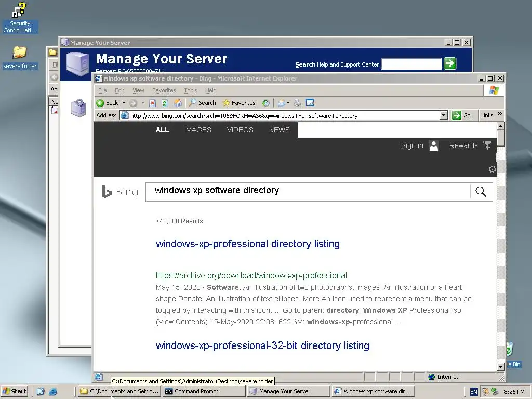Viewport: 532px width, 399px height.
Task: Switch to the Bing NEWS tab
Action: click(x=279, y=130)
